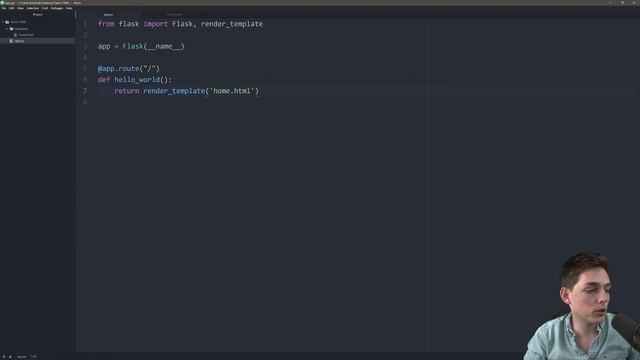The width and height of the screenshot is (640, 360).
Task: Click the file name in status bar
Action: click(x=21, y=357)
